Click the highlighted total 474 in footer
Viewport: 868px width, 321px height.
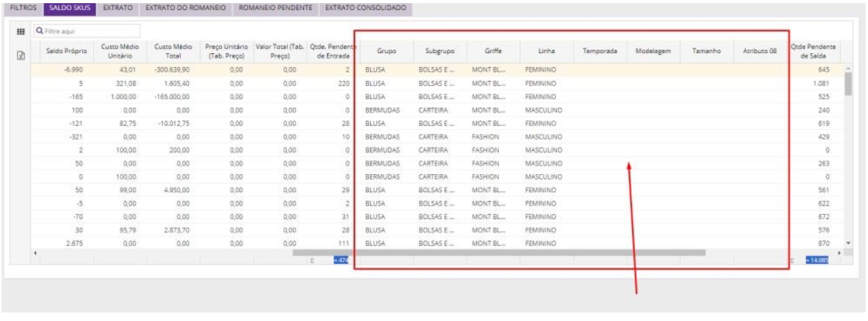[x=340, y=259]
